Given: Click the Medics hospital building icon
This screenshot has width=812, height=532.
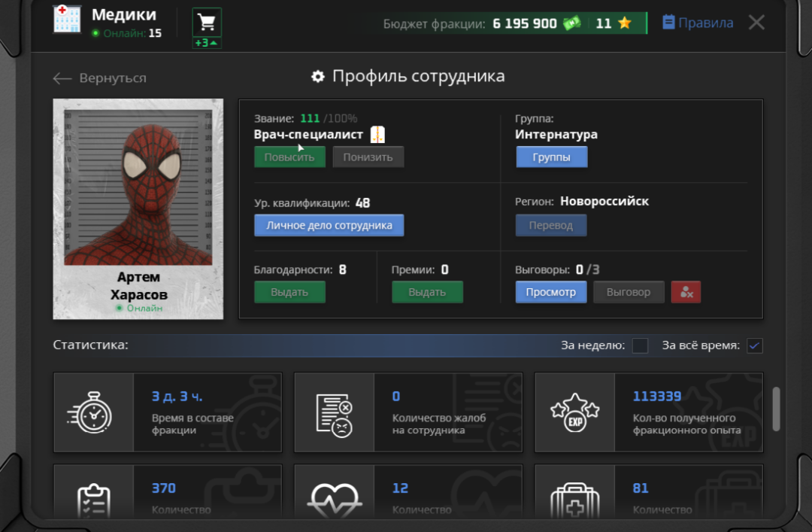Looking at the screenshot, I should [x=68, y=20].
